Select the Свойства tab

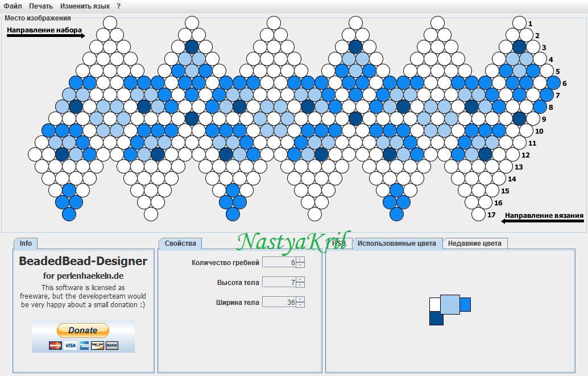coord(180,243)
